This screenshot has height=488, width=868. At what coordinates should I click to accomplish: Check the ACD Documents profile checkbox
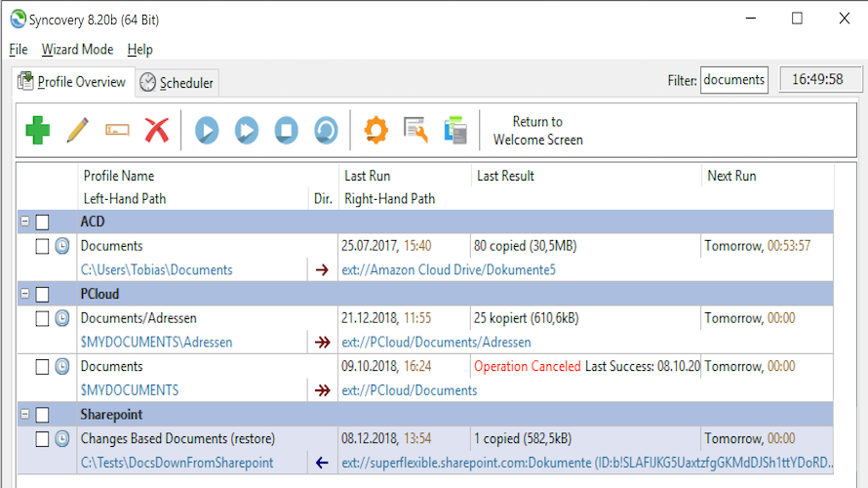click(42, 247)
